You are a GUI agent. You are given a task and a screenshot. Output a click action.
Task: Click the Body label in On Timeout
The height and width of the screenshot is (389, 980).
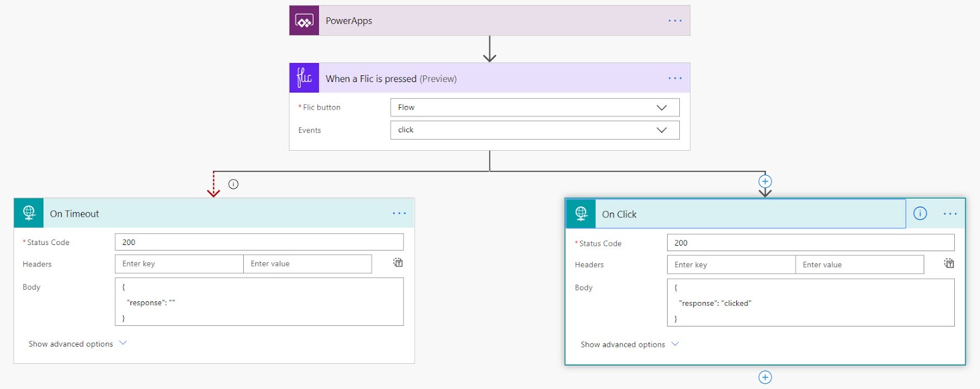pyautogui.click(x=31, y=287)
